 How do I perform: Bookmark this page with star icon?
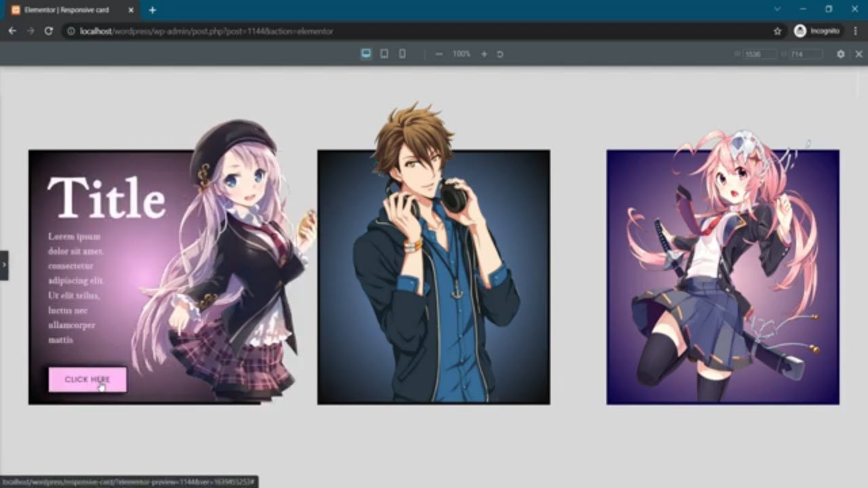777,31
